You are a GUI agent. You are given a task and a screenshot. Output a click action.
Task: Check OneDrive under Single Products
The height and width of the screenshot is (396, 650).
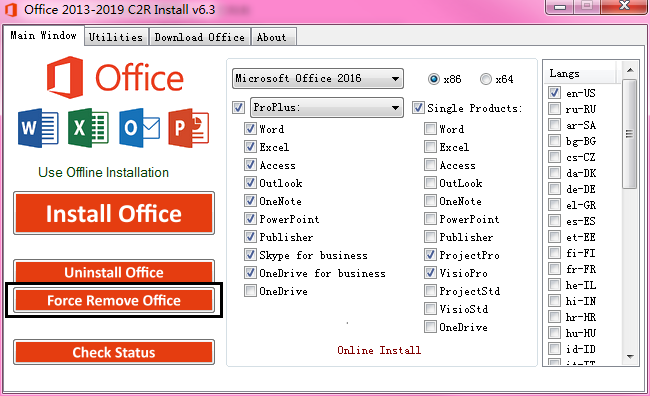tap(430, 327)
